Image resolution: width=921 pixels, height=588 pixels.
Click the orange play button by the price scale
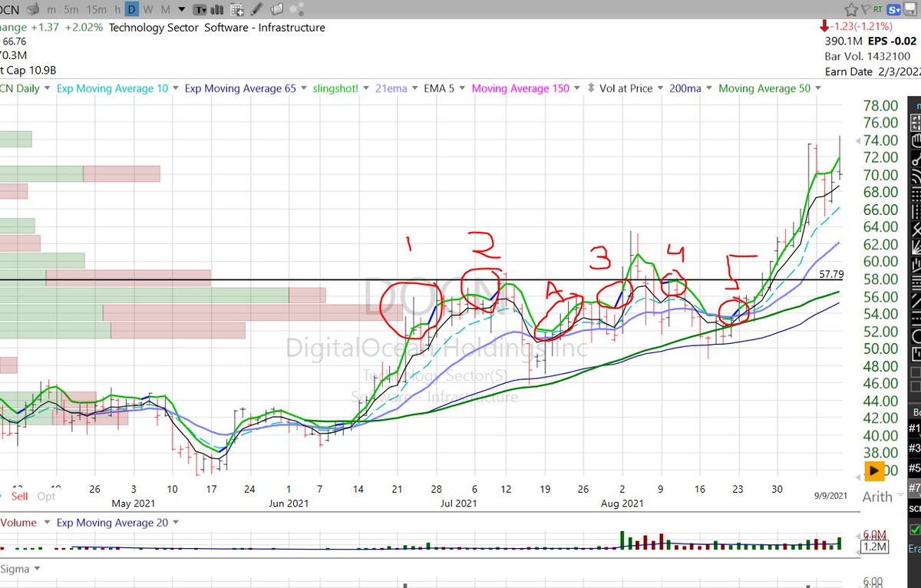click(x=873, y=470)
